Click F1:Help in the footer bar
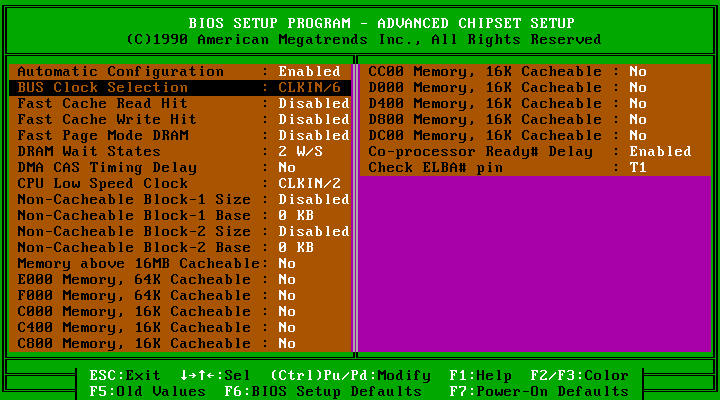The image size is (720, 400). click(481, 376)
